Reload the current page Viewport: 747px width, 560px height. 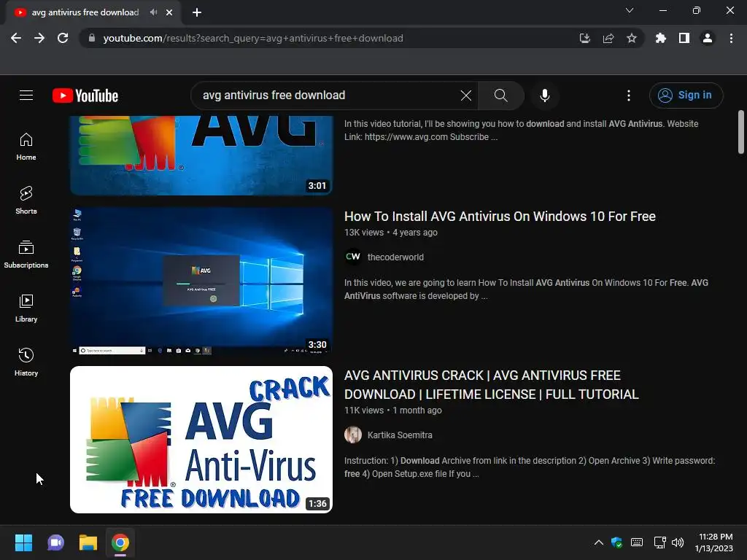[63, 38]
